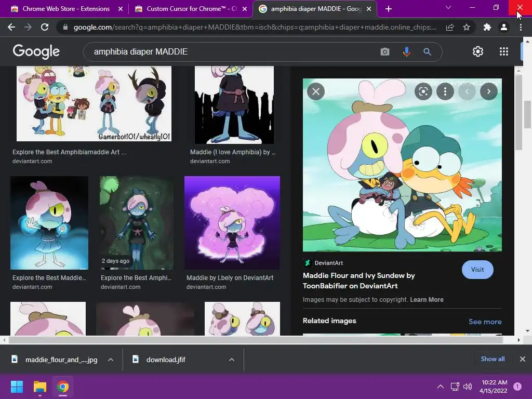Show next image in preview panel
532x399 pixels.
pyautogui.click(x=488, y=91)
